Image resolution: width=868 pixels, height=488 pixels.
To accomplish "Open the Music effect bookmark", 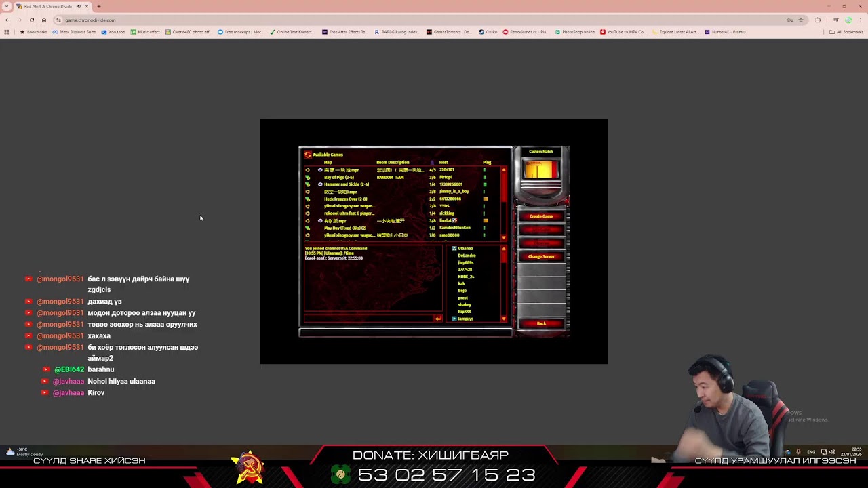I will click(145, 32).
